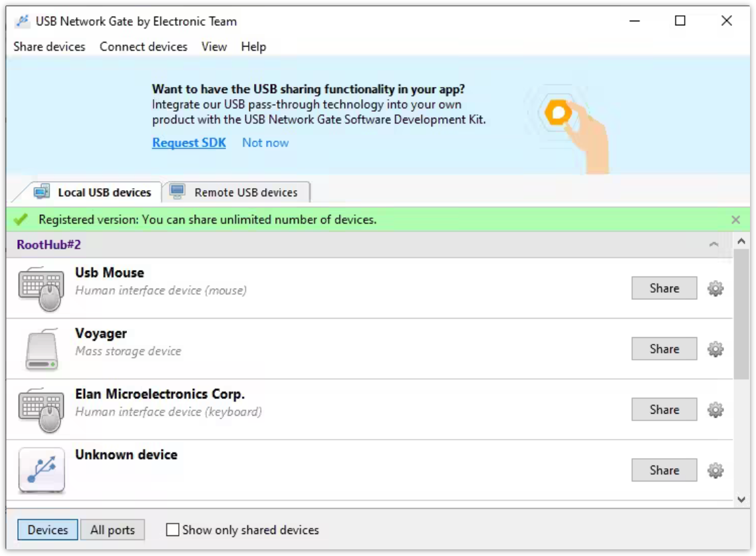Maximize the USB Network Gate window
756x556 pixels.
680,21
